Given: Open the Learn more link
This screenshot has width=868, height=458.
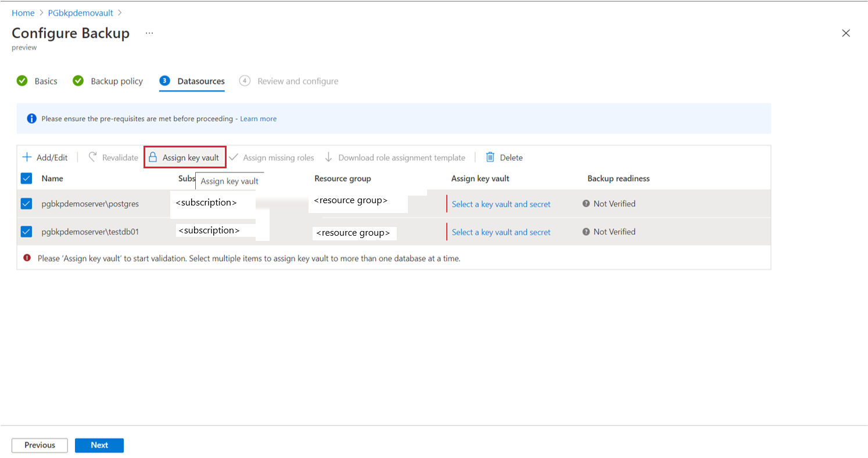Looking at the screenshot, I should [258, 118].
